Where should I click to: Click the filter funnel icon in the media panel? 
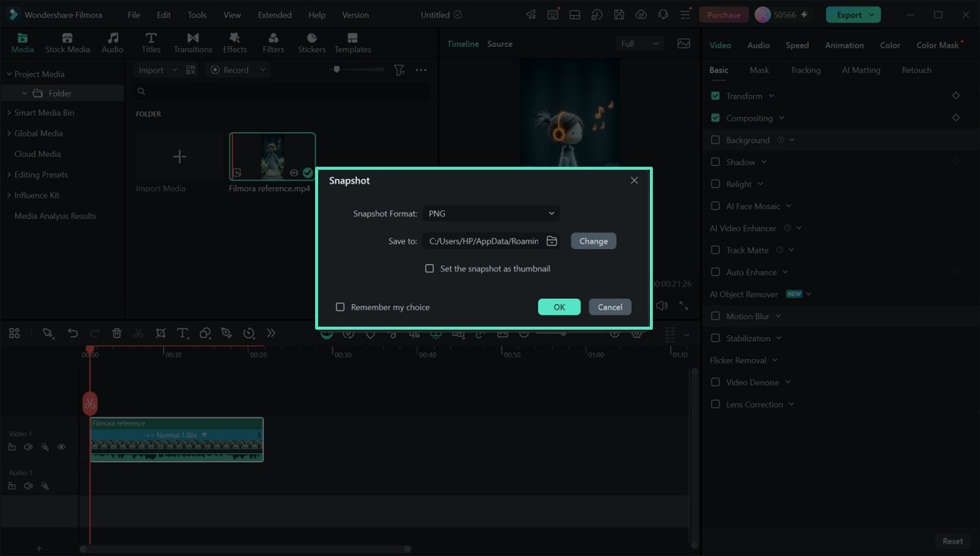(400, 69)
